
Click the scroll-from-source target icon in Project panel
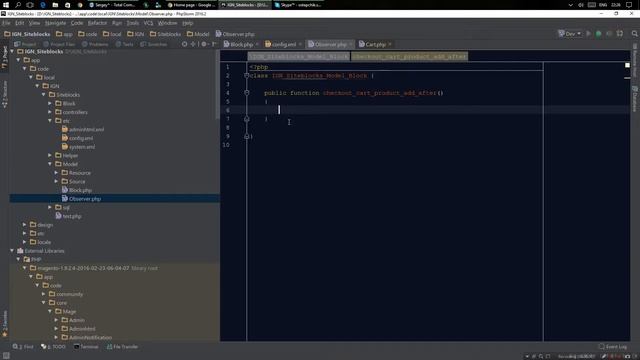(184, 44)
